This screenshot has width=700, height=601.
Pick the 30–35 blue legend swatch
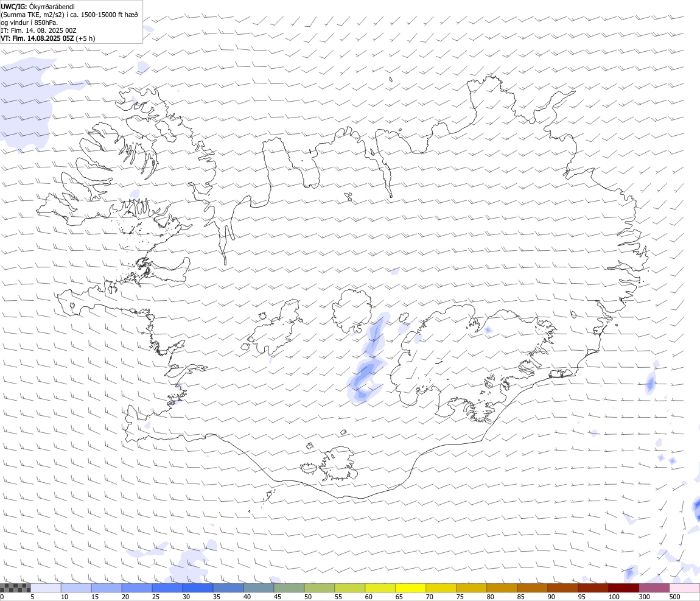click(x=198, y=588)
